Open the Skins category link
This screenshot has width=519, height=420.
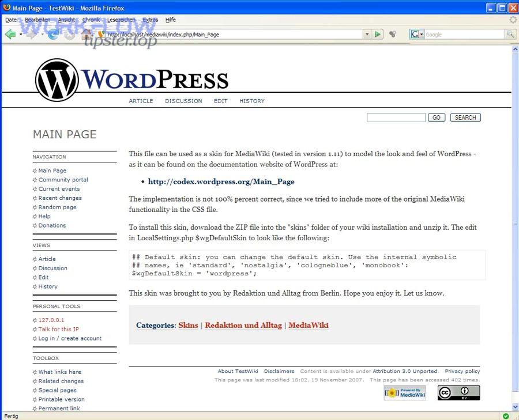tap(188, 325)
